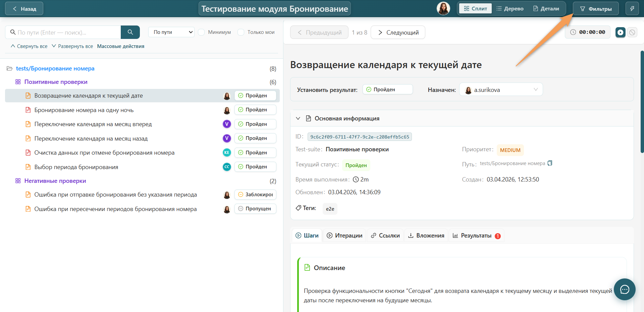
Task: Open status dropdown for Очистка данных row
Action: pos(255,153)
